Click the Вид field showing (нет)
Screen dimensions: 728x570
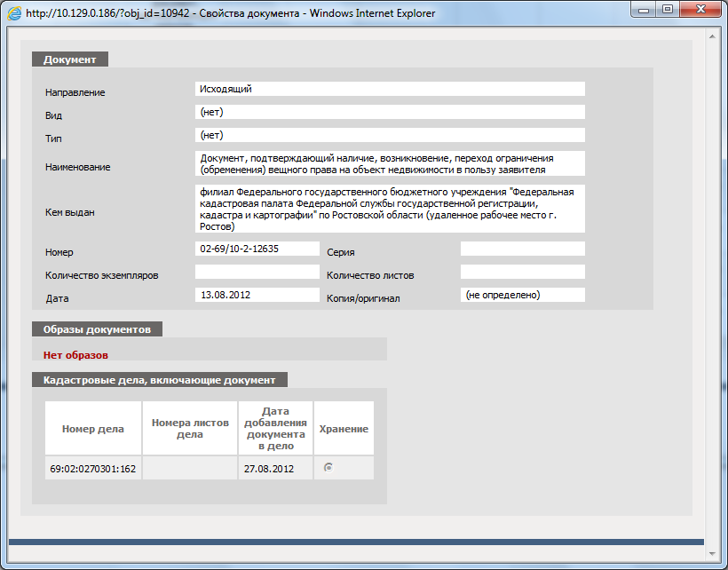pyautogui.click(x=390, y=112)
